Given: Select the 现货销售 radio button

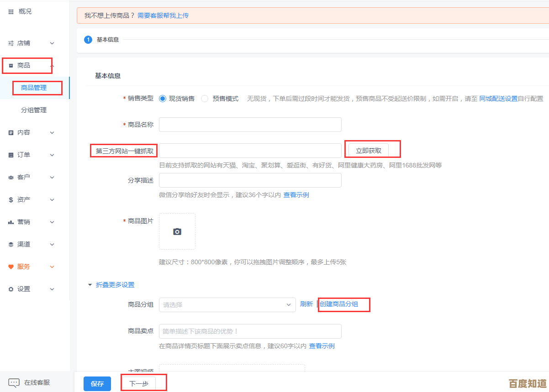Looking at the screenshot, I should point(164,98).
